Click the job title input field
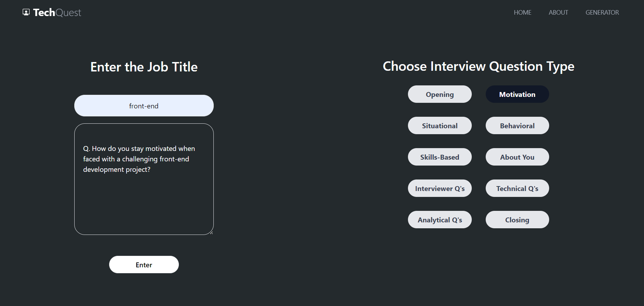The width and height of the screenshot is (644, 306). point(144,106)
